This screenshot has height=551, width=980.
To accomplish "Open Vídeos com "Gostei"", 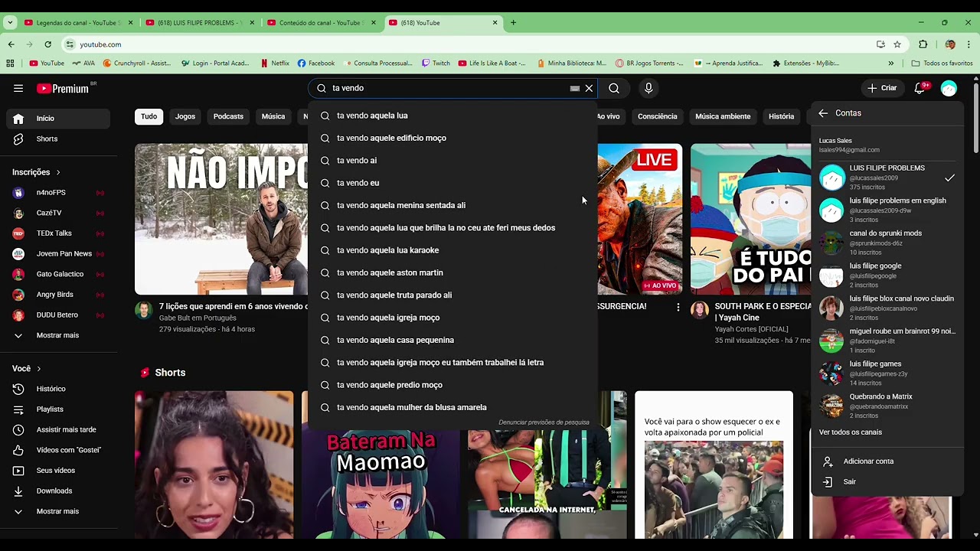I will pyautogui.click(x=58, y=450).
